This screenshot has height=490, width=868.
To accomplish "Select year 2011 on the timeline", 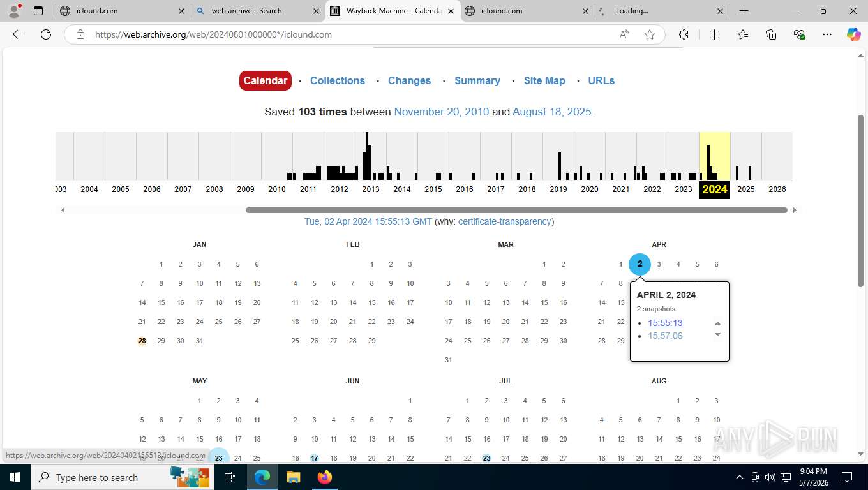I will (x=308, y=189).
